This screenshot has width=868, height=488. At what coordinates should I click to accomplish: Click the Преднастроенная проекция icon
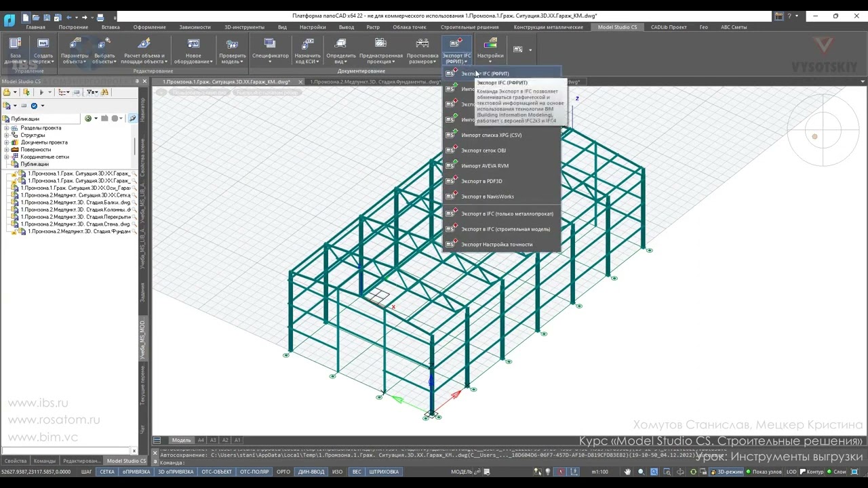coord(380,44)
